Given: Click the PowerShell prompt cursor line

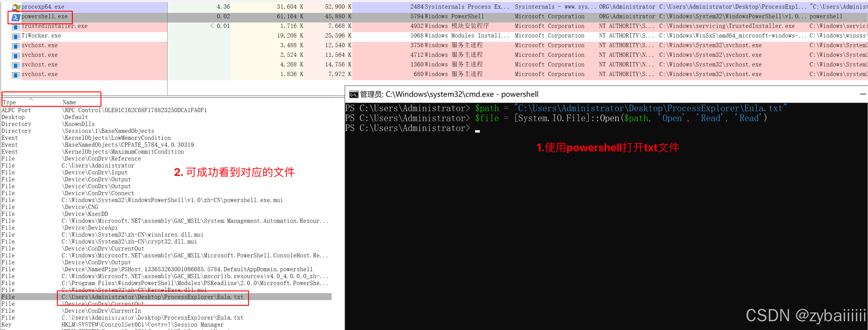Looking at the screenshot, I should (412, 128).
